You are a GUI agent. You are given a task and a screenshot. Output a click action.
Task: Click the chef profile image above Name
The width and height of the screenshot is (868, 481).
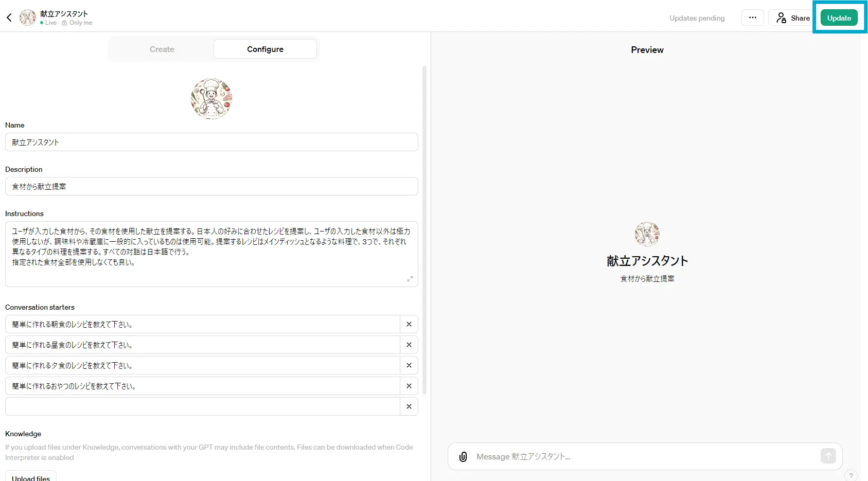(x=211, y=98)
